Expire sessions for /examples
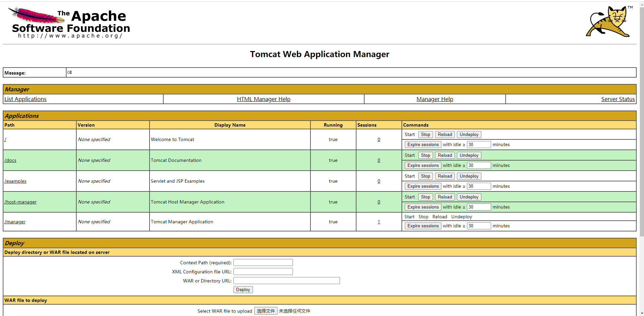 423,186
